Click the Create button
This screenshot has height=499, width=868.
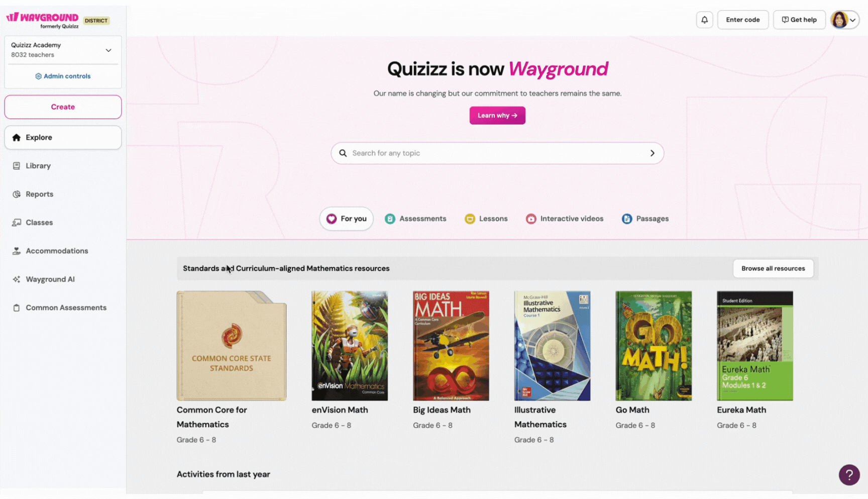(63, 107)
